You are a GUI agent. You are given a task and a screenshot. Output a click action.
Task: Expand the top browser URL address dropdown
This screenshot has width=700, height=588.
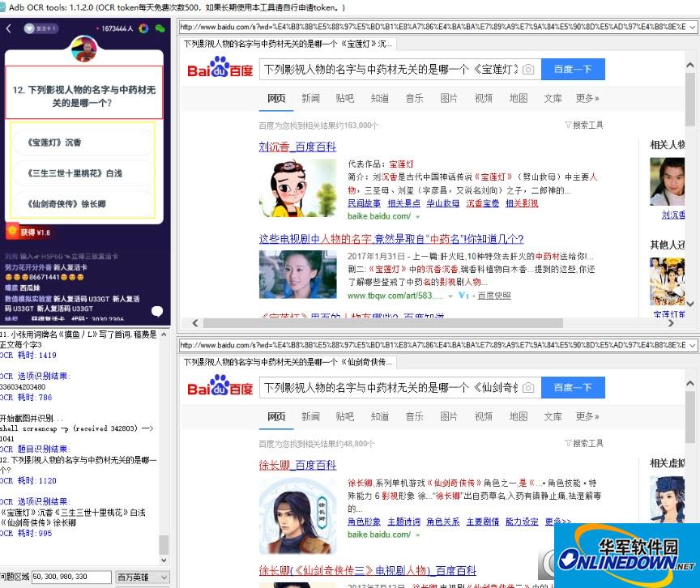tap(692, 28)
